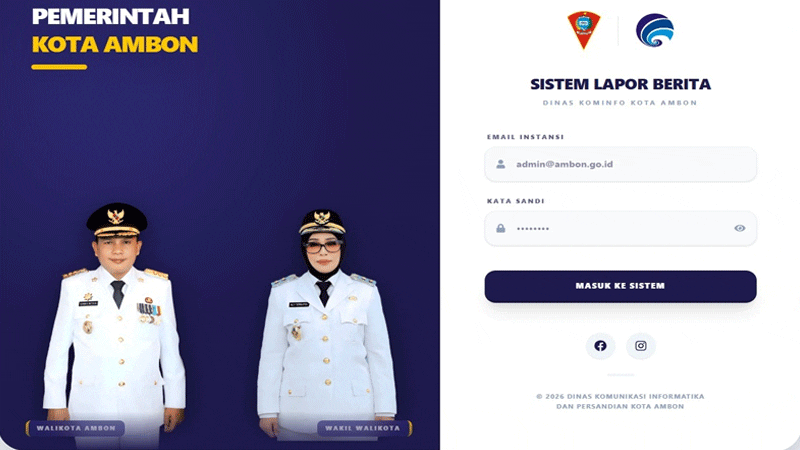
Task: Click the Facebook icon
Action: (600, 346)
